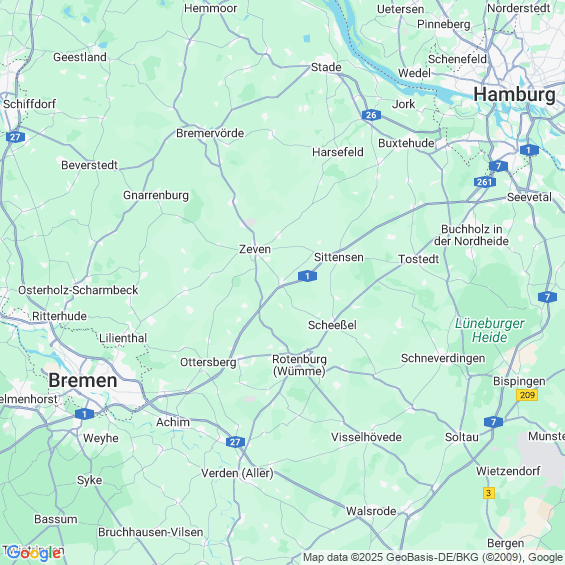Click the Walsrode town label
This screenshot has height=565, width=565.
tap(371, 511)
